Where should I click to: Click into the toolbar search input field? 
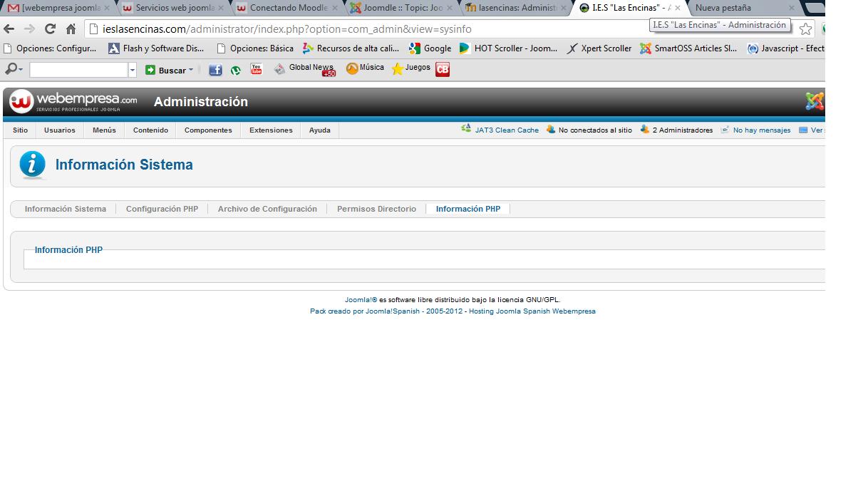(x=78, y=70)
